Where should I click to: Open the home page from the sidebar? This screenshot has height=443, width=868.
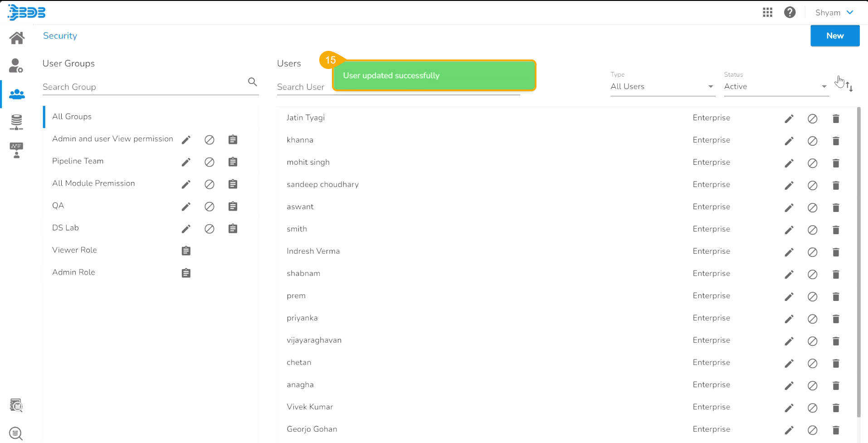[x=17, y=38]
